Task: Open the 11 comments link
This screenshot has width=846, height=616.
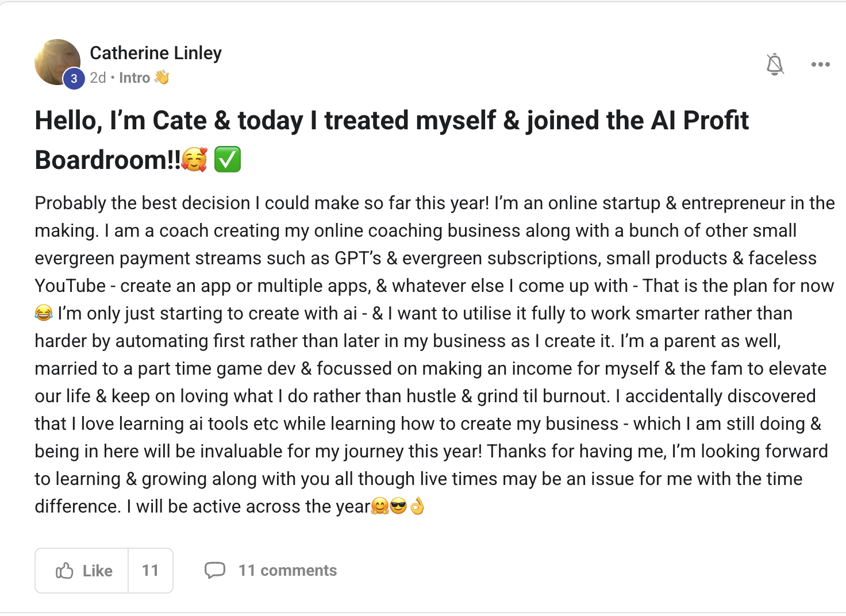Action: [287, 571]
